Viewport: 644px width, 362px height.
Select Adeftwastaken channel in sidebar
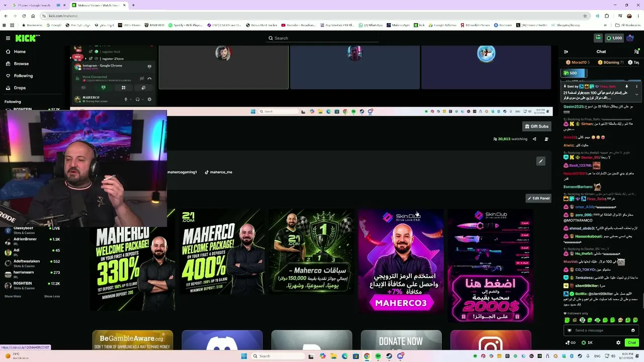point(33,263)
